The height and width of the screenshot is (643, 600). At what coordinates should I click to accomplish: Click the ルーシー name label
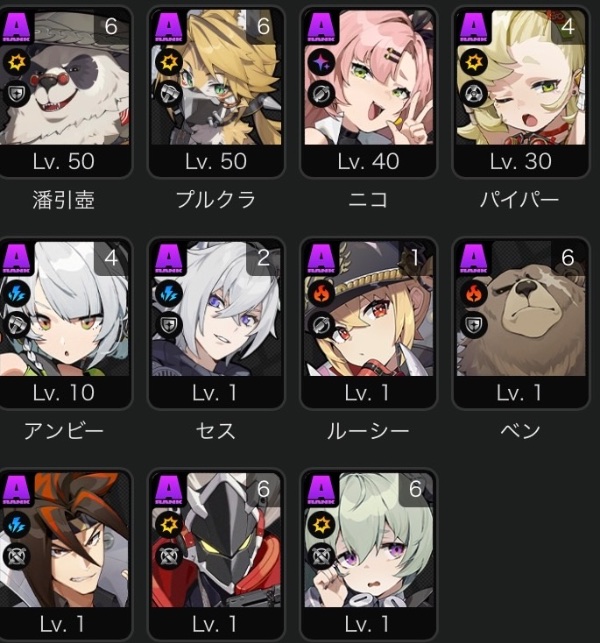(368, 431)
